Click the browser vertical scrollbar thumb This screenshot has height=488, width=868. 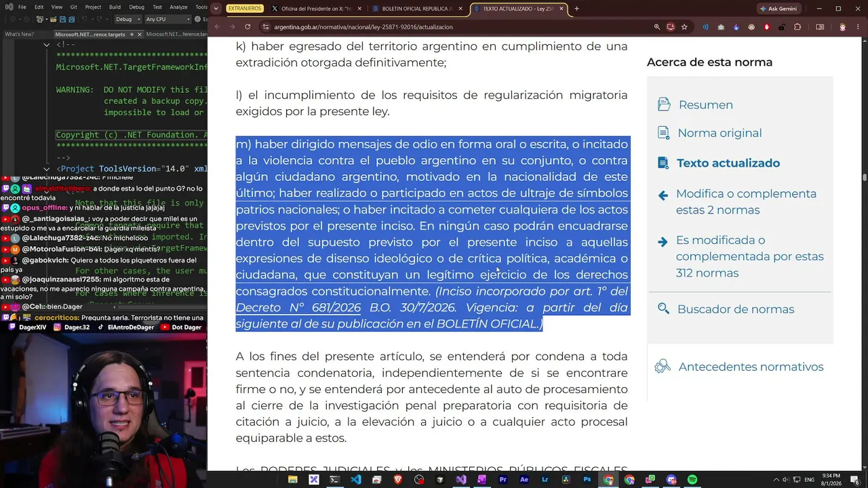click(x=865, y=178)
